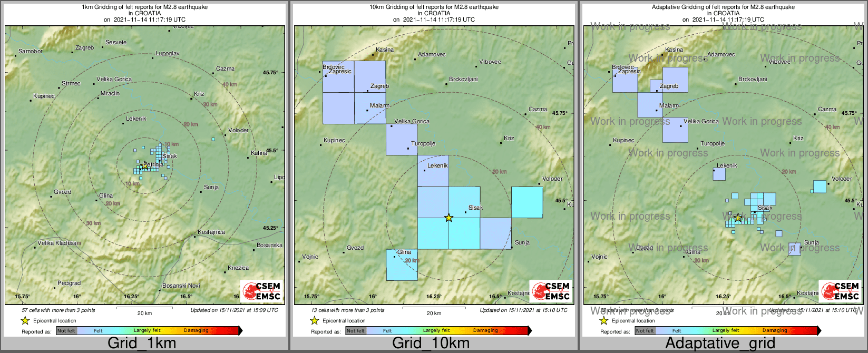
Task: Select the cell containing Turopolje in Grid_10km map
Action: [x=402, y=140]
